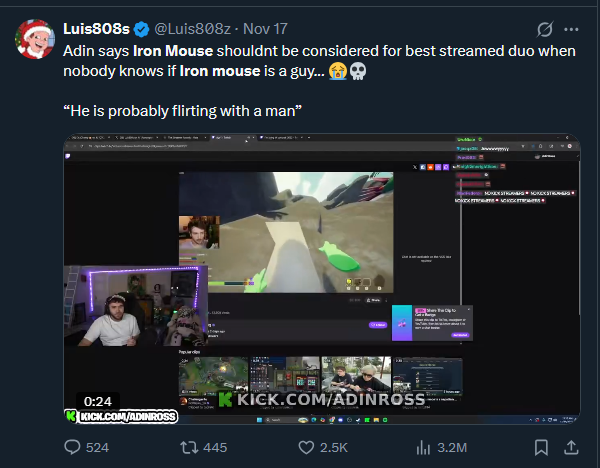Screen dimensions: 600x468
Task: Click the 0:24 video duration badge
Action: click(98, 401)
